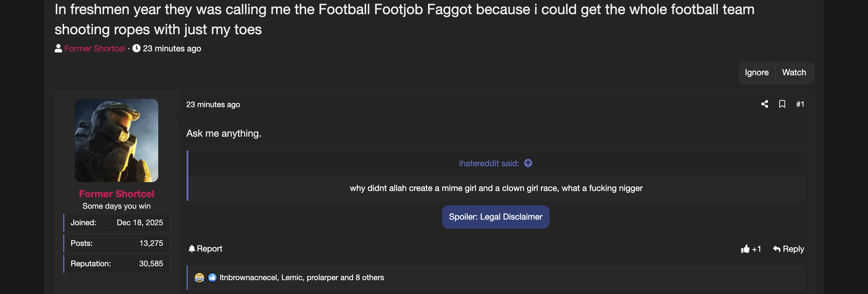Open Former Shortcel link under thread title
This screenshot has width=868, height=294.
click(95, 48)
